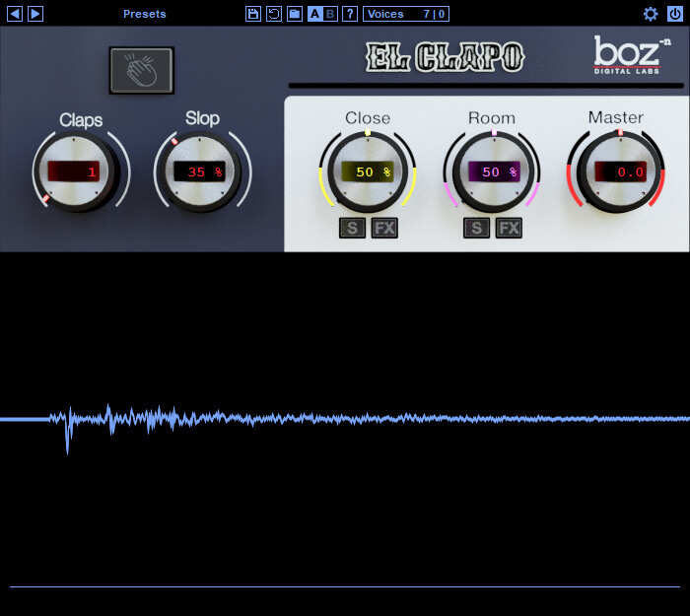
Task: Load the previous preset with left arrow
Action: [x=15, y=14]
